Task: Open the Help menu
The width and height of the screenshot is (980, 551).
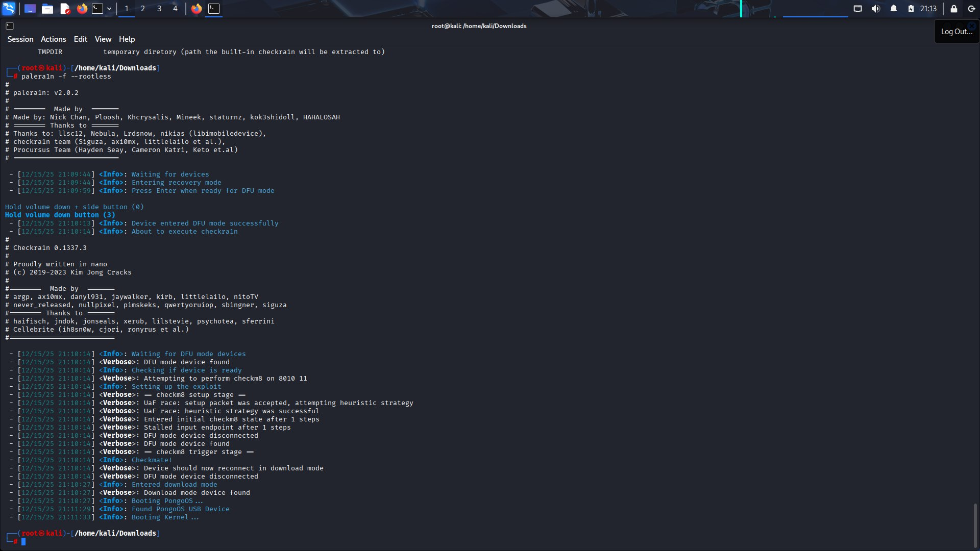Action: coord(127,39)
